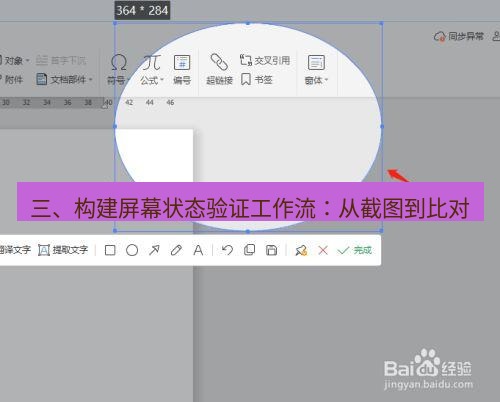Add a 书签 bookmark
This screenshot has height=402, width=500.
(257, 80)
